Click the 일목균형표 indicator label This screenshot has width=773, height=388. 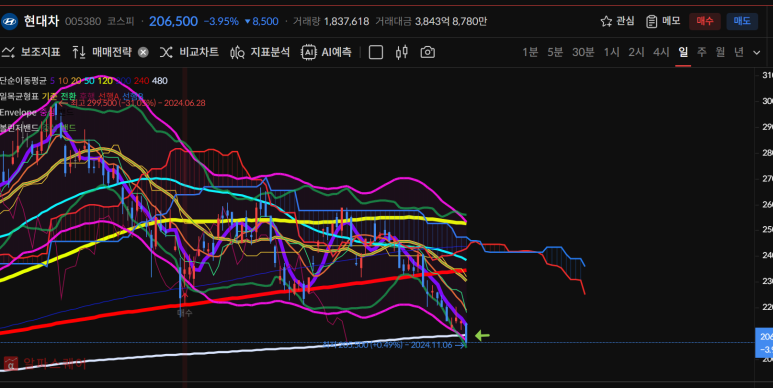point(19,96)
